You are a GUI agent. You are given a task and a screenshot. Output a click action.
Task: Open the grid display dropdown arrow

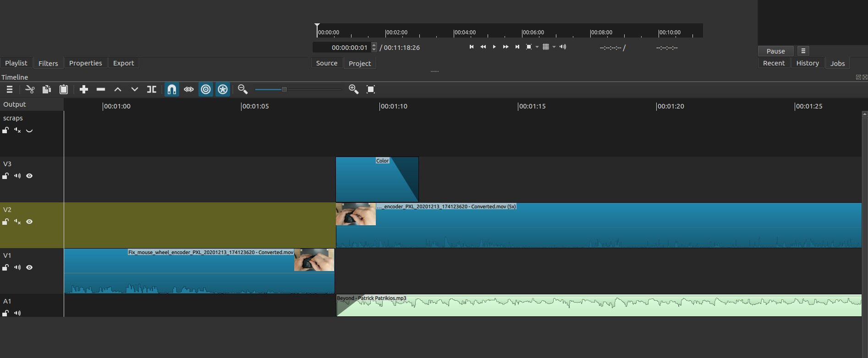pos(554,47)
